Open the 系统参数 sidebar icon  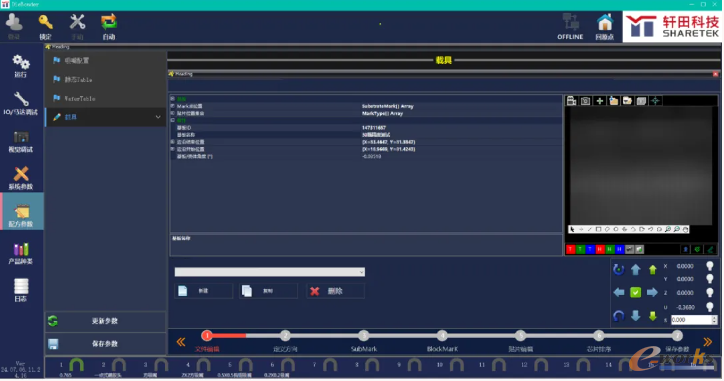(x=21, y=178)
